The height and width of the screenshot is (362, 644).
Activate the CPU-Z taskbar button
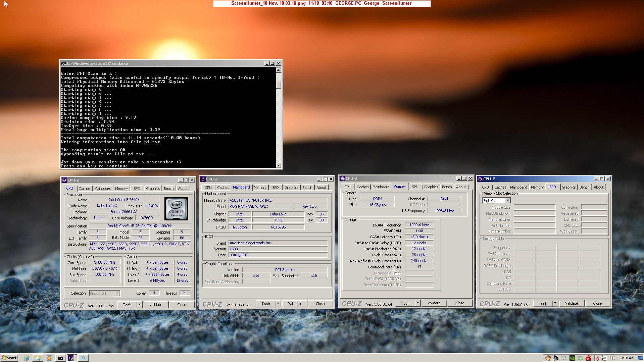[71, 358]
